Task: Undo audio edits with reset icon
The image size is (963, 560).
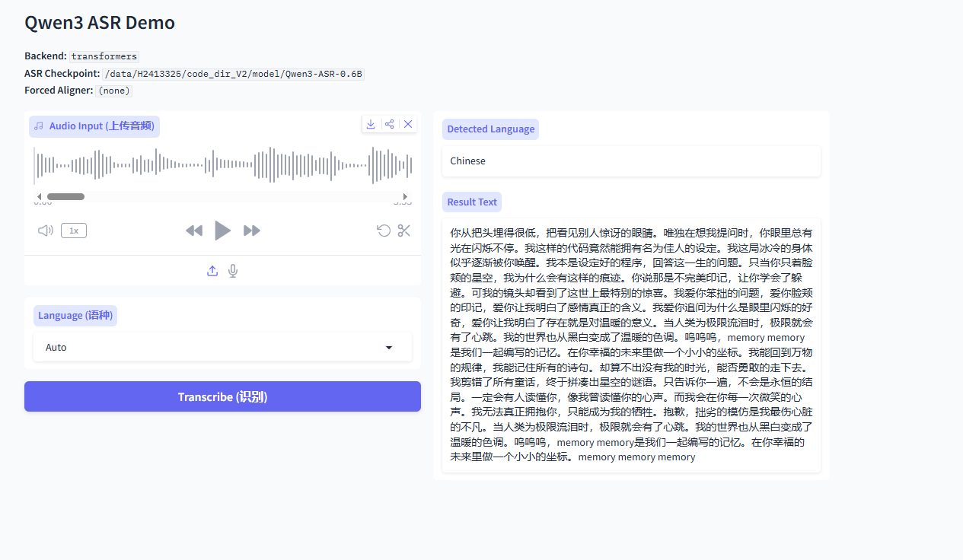Action: pos(384,231)
